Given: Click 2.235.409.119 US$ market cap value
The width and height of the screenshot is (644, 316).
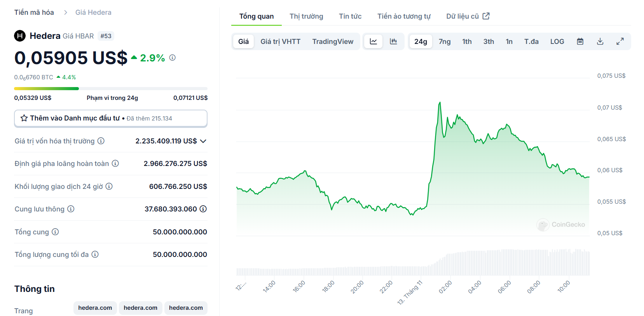Looking at the screenshot, I should [x=166, y=141].
